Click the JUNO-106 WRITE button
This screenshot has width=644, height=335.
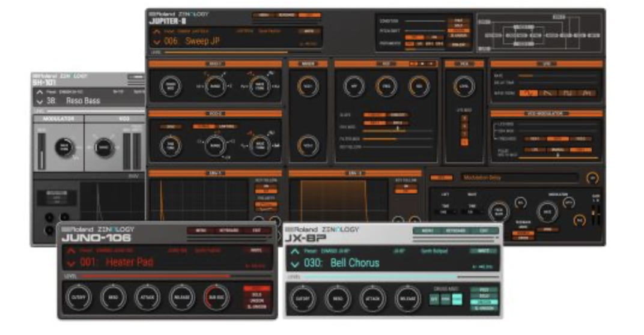257,250
